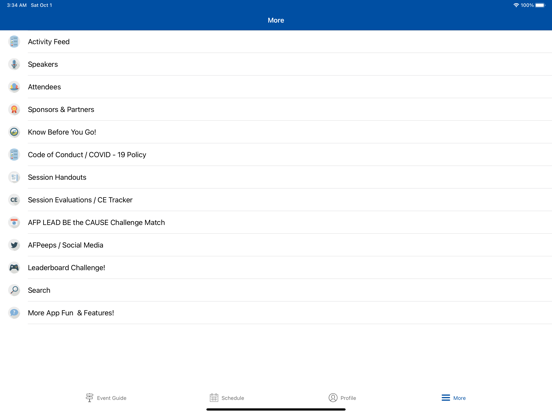
Task: Tap the Sponsors & Partners ribbon icon
Action: [x=14, y=109]
